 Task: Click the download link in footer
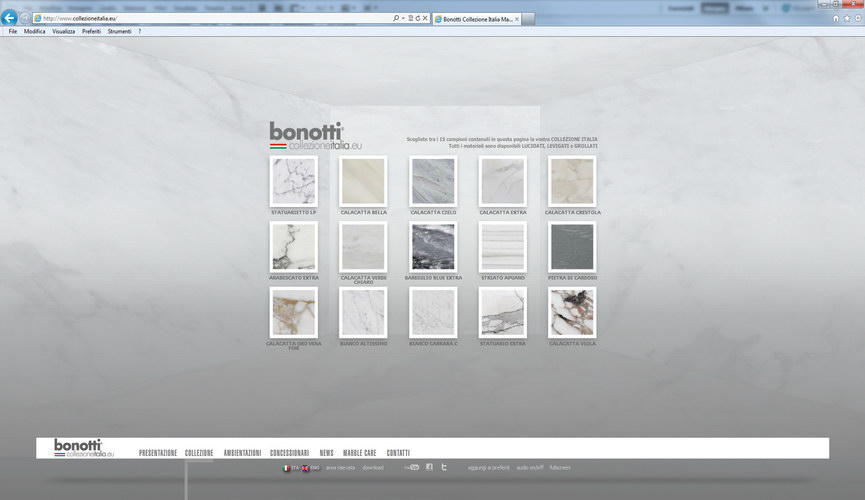(373, 468)
